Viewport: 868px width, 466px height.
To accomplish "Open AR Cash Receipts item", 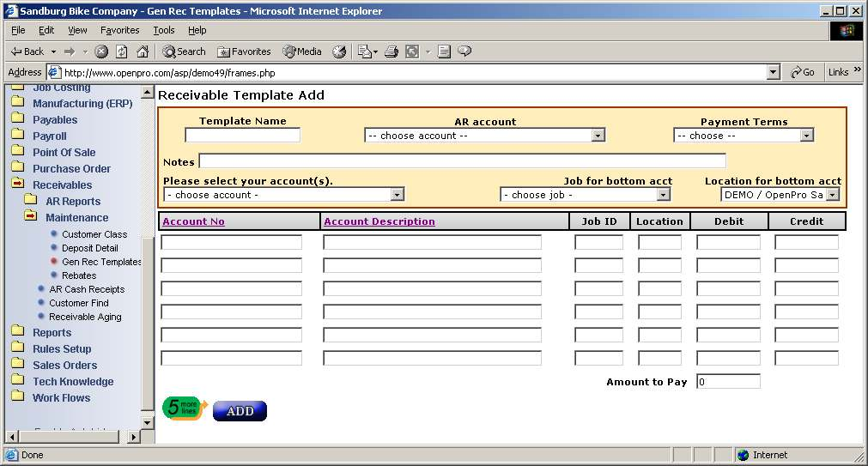I will [x=87, y=289].
